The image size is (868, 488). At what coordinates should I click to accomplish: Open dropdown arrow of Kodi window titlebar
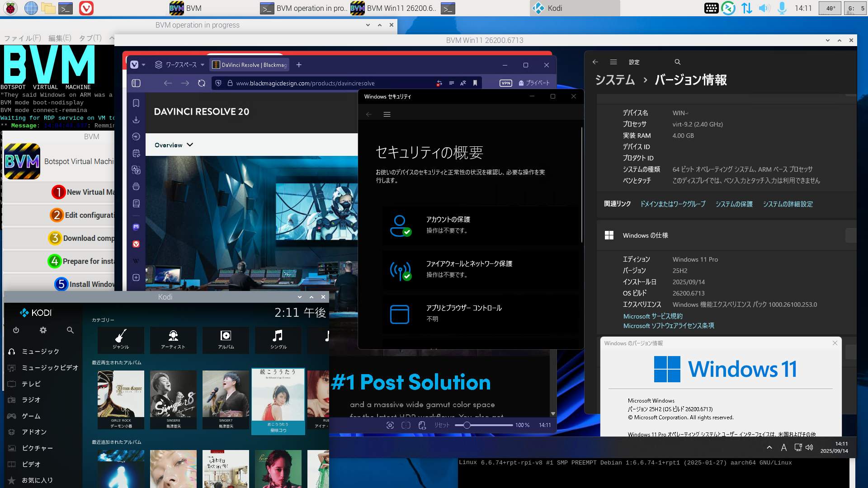pos(300,297)
